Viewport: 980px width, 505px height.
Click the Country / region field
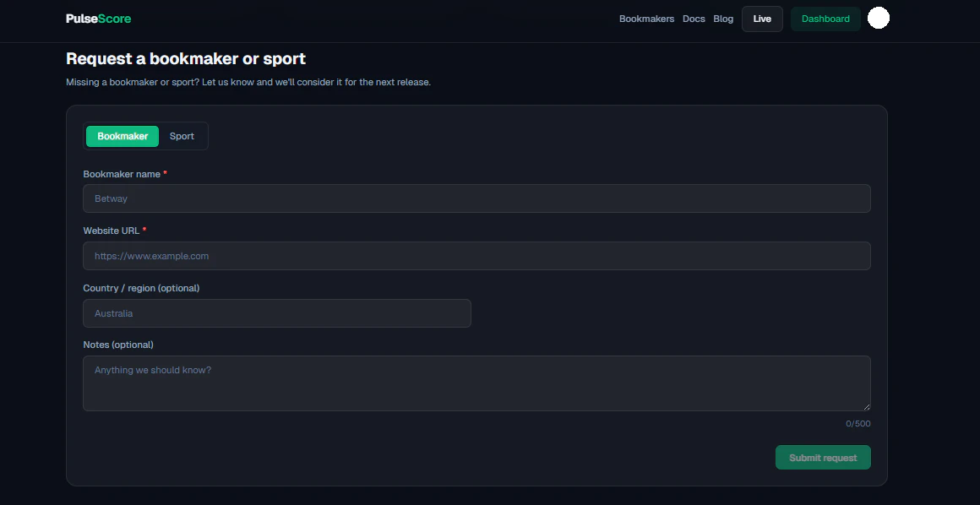(276, 312)
